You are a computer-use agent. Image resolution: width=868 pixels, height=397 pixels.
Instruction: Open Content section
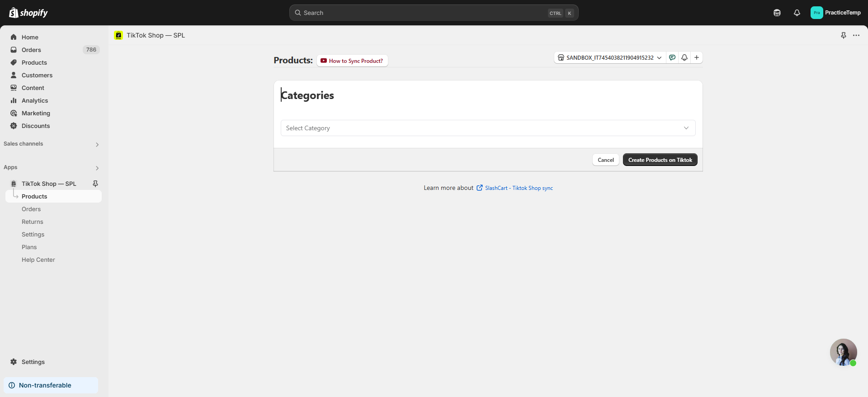point(33,88)
